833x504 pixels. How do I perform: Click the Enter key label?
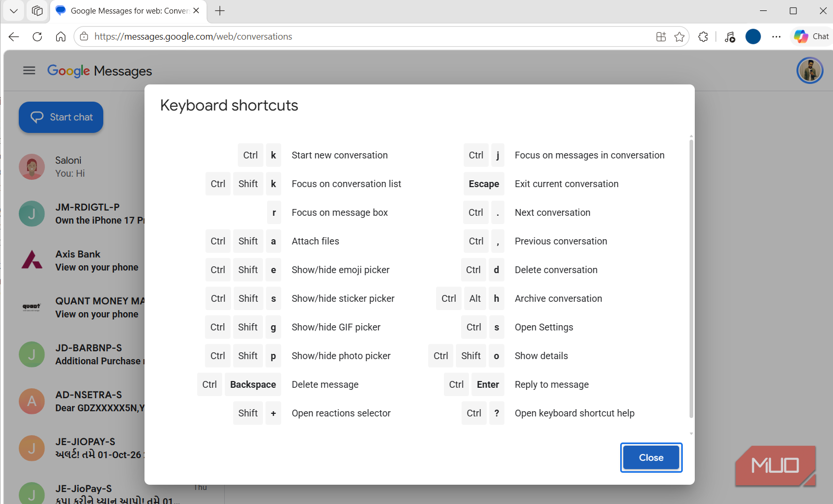[x=488, y=385]
